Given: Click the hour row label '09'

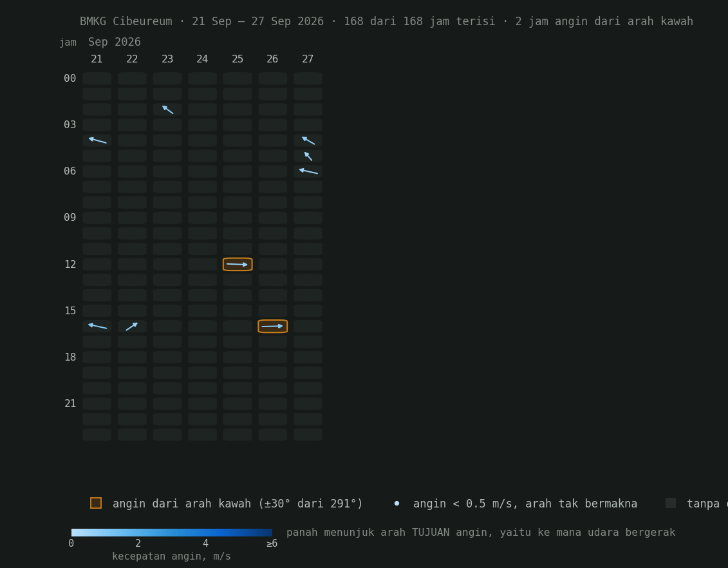Looking at the screenshot, I should [x=70, y=218].
